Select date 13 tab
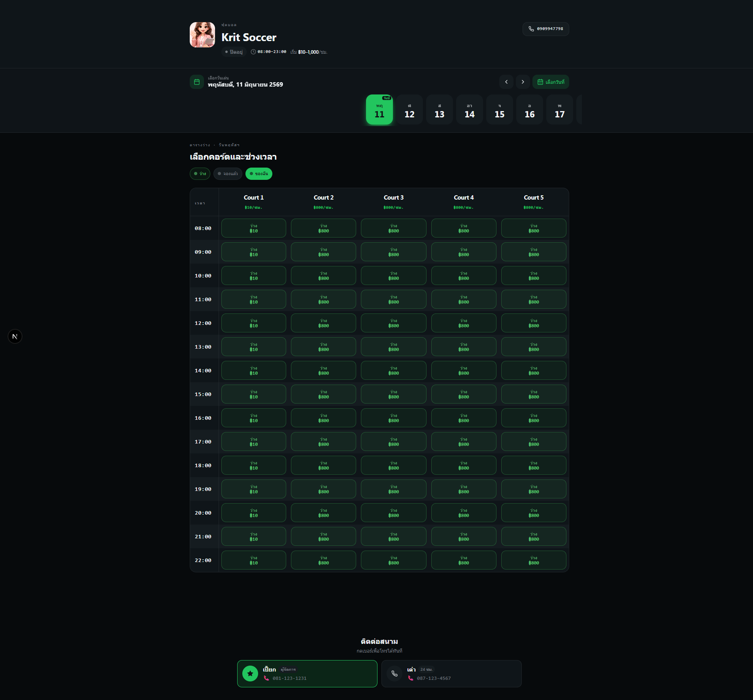This screenshot has width=753, height=700. click(440, 110)
